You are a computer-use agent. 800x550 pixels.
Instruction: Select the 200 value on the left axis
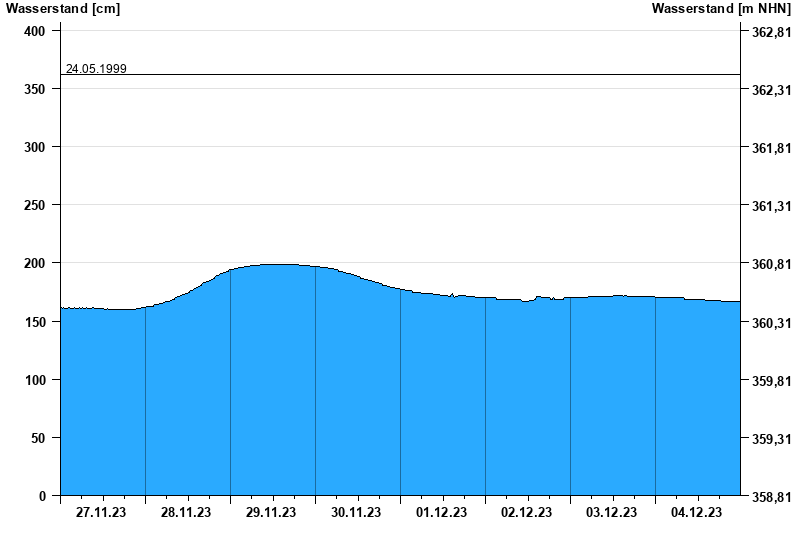click(35, 263)
